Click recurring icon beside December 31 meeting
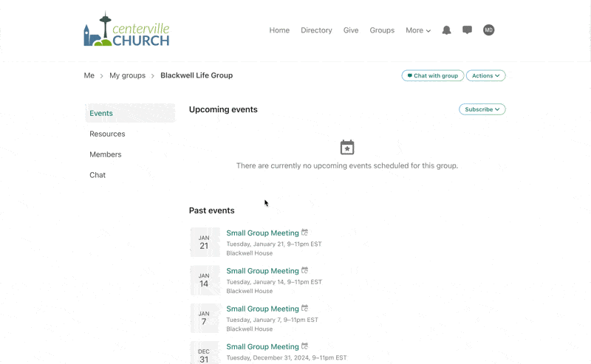 (304, 346)
